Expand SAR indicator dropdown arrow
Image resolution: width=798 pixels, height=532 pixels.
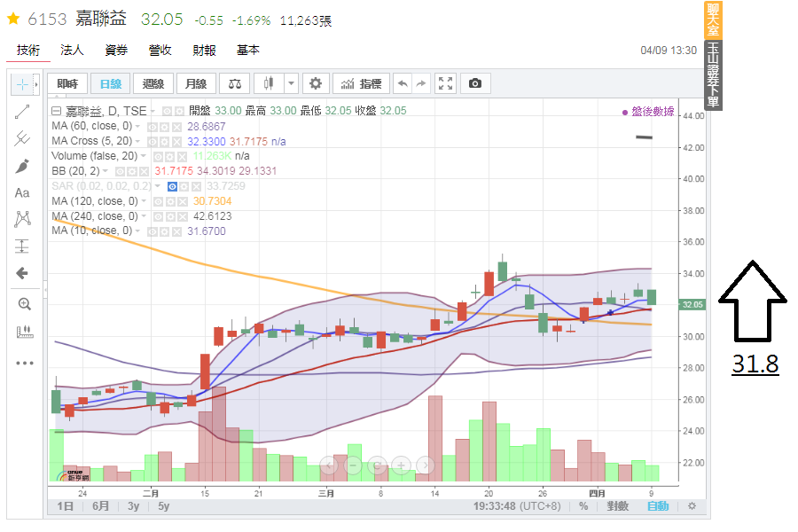coord(158,186)
